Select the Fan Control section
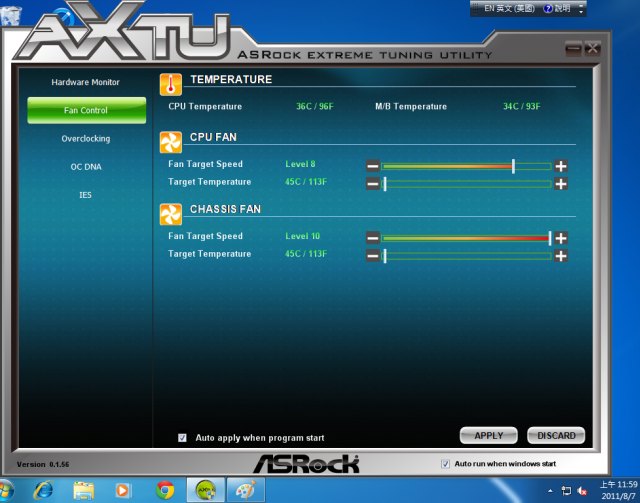Image resolution: width=640 pixels, height=503 pixels. tap(87, 110)
